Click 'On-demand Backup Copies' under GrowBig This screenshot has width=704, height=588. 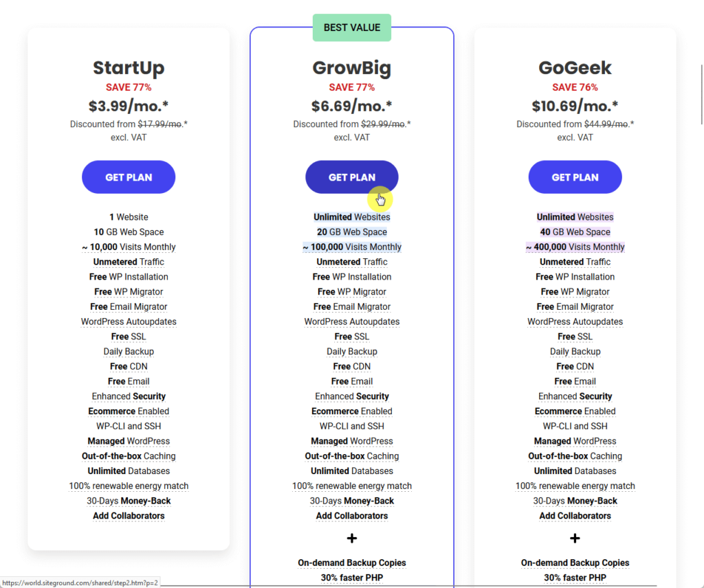coord(352,563)
